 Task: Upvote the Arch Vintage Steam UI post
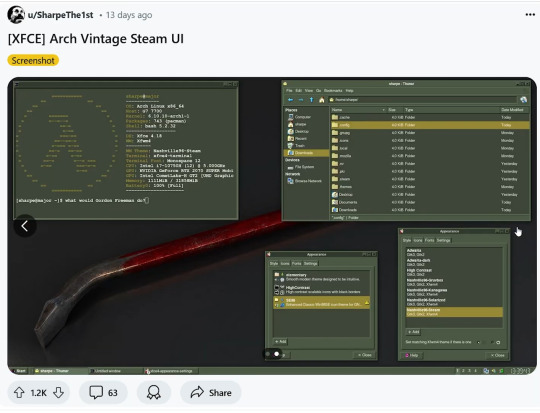(19, 392)
